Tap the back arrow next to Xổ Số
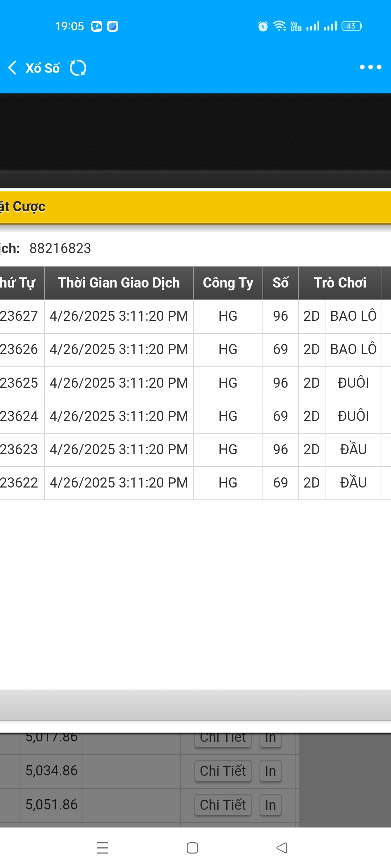 click(x=12, y=68)
